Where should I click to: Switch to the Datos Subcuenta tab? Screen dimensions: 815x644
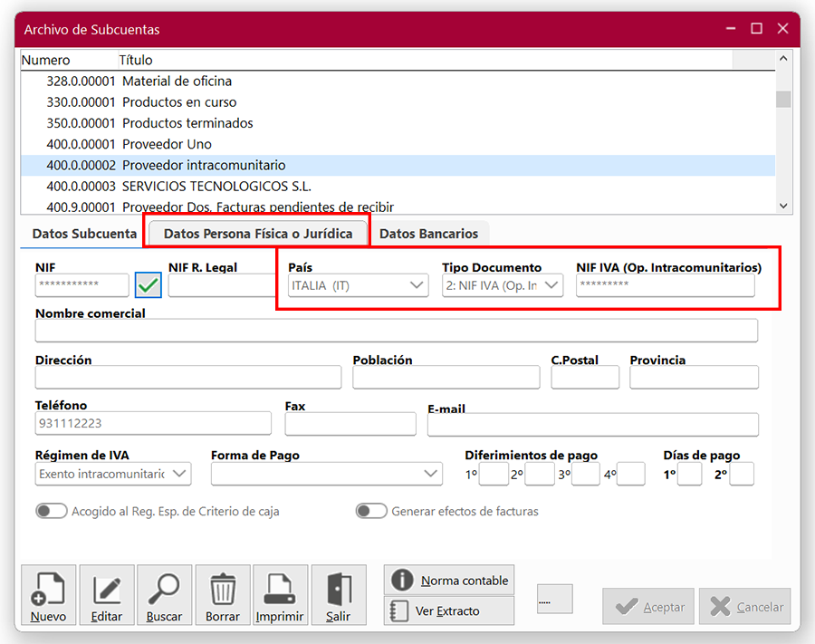(x=84, y=234)
